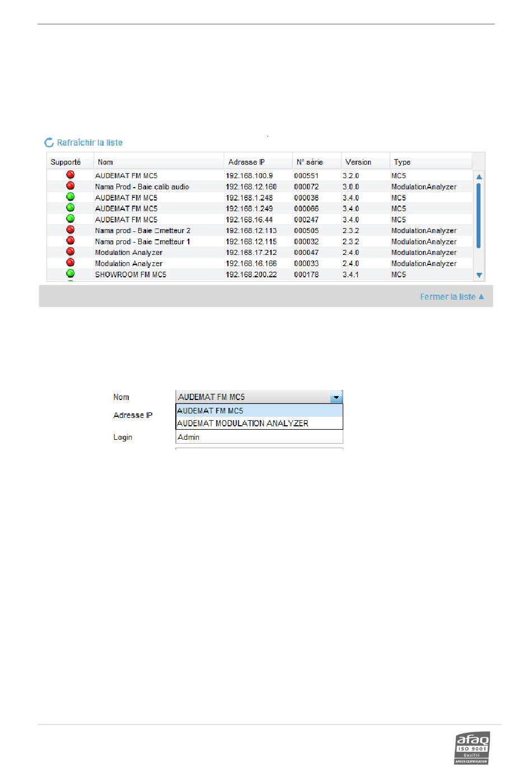The width and height of the screenshot is (532, 772).
Task: Click serial number 000247
Action: click(306, 220)
